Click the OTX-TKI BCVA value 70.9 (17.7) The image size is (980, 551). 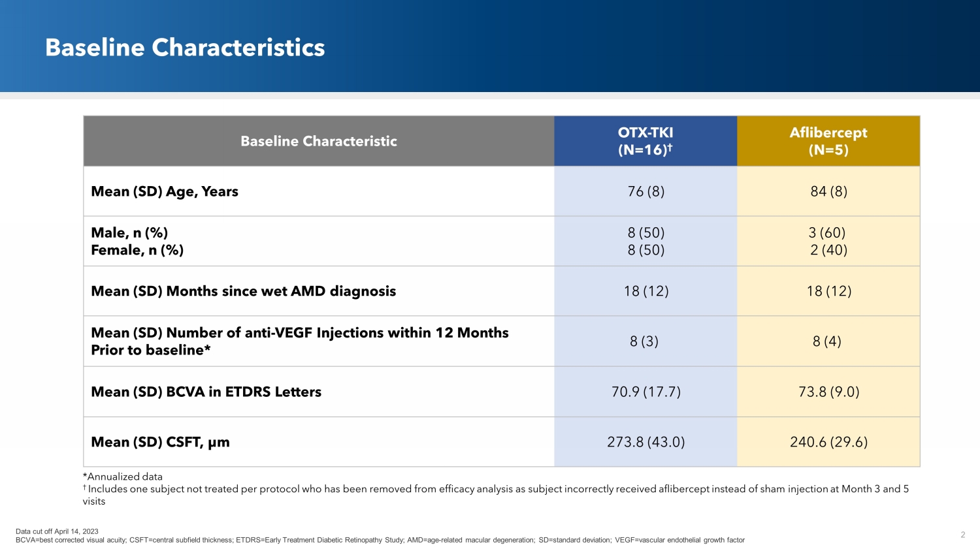[x=646, y=392]
